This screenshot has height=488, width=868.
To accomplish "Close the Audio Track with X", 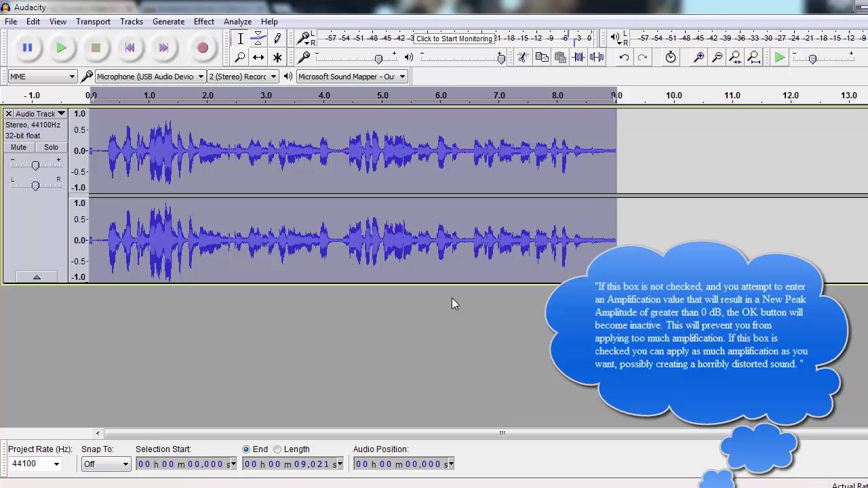I will pyautogui.click(x=9, y=114).
